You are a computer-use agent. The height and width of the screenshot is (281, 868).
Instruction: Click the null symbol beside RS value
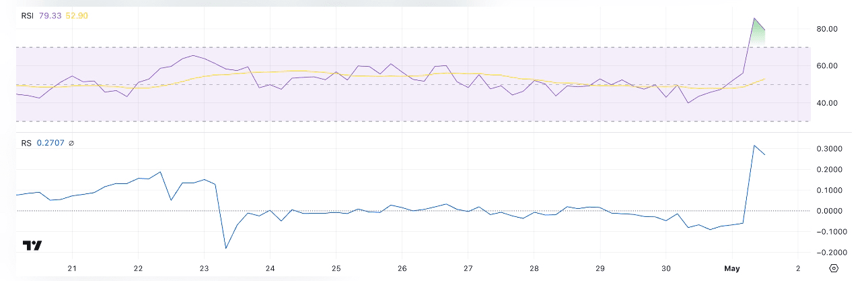pyautogui.click(x=72, y=143)
